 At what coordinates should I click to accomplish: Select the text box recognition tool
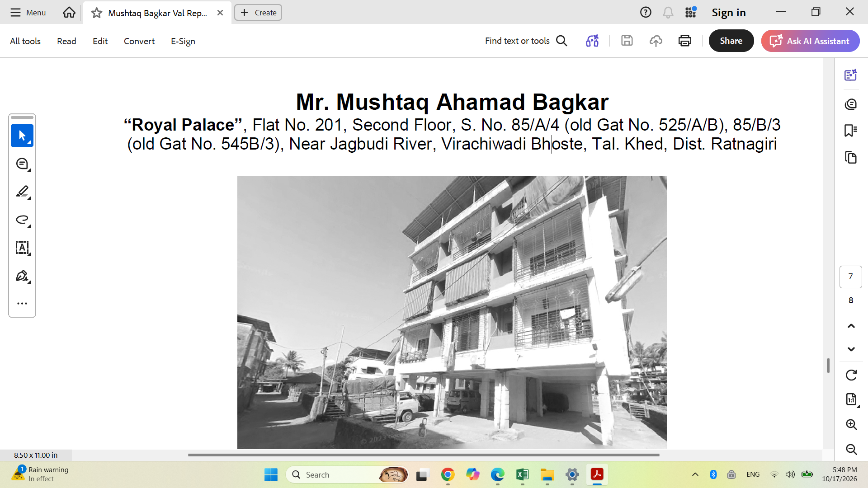(22, 248)
